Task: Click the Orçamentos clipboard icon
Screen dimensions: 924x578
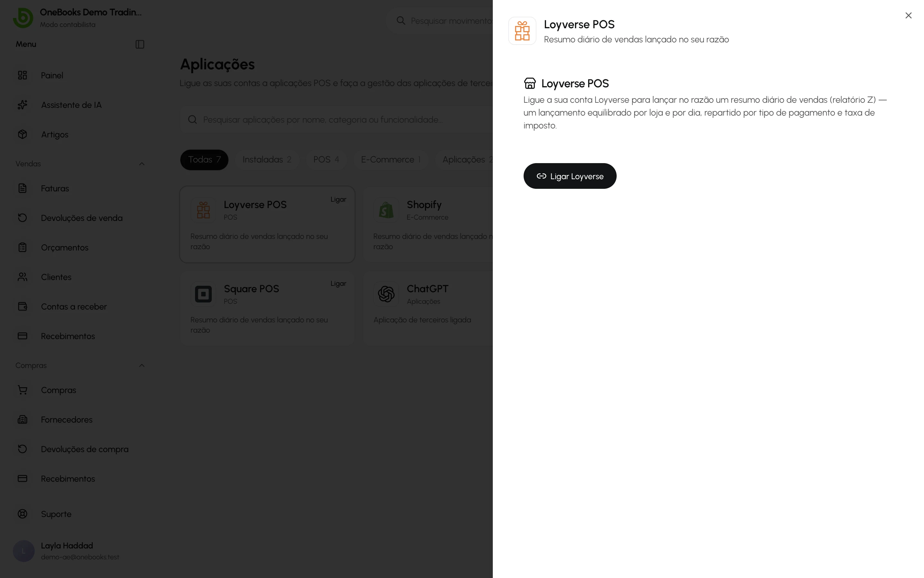Action: click(22, 247)
